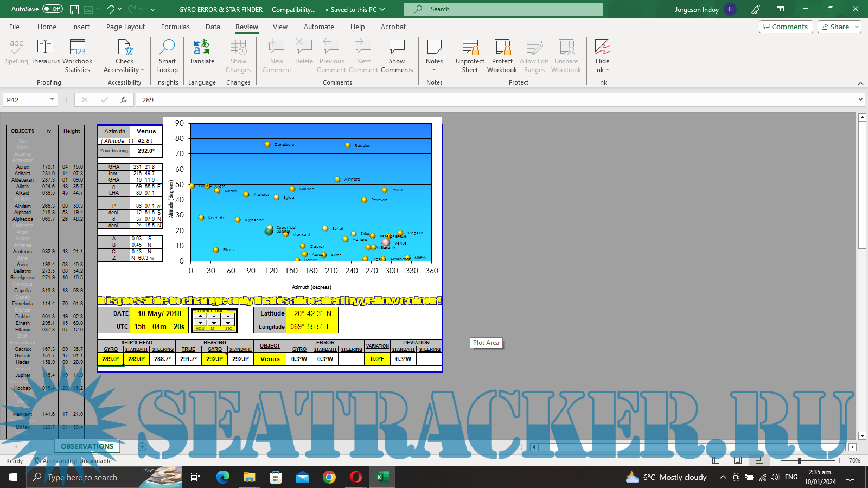Click into the formula bar field

(x=488, y=100)
